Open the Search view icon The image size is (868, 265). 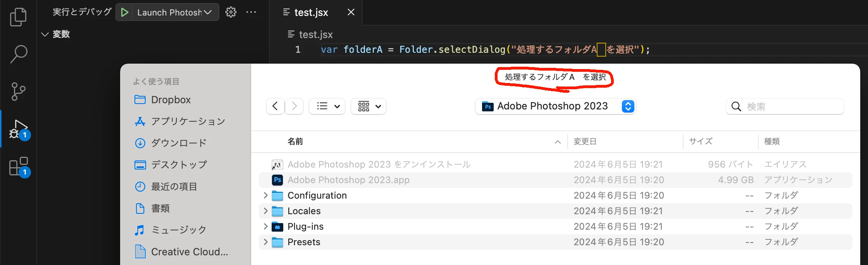[x=18, y=54]
